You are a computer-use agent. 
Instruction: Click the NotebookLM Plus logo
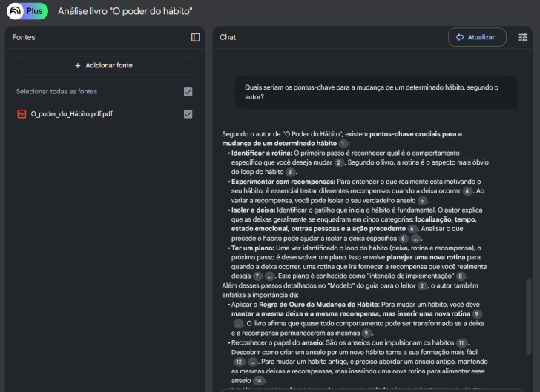(x=27, y=11)
